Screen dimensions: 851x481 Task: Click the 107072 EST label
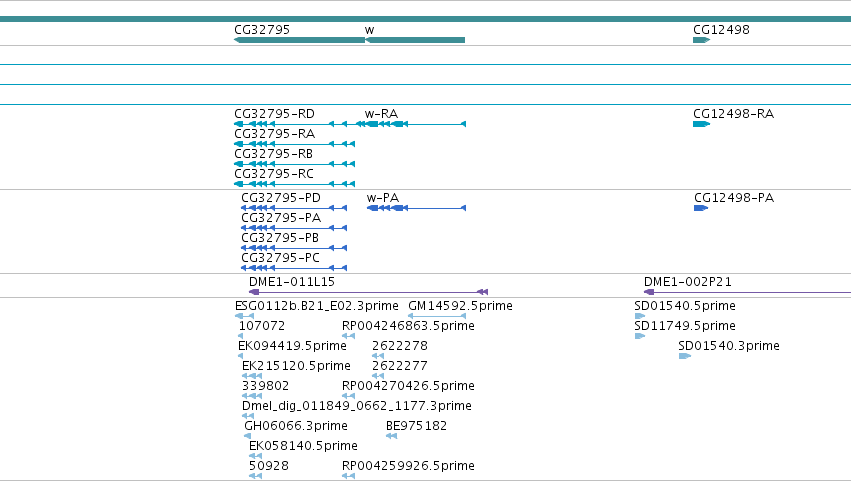coord(262,326)
